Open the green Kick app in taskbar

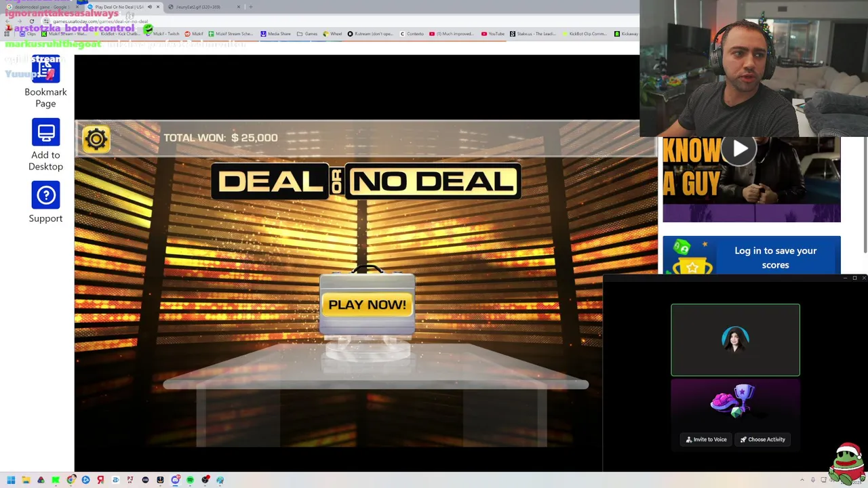click(56, 480)
